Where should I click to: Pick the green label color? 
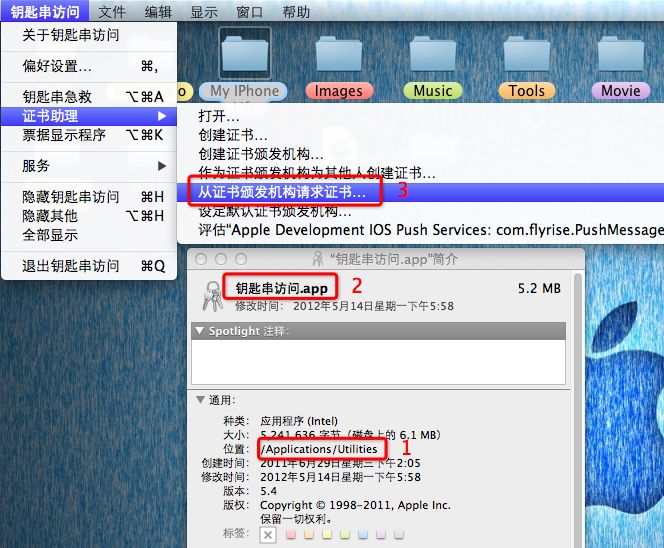point(345,535)
